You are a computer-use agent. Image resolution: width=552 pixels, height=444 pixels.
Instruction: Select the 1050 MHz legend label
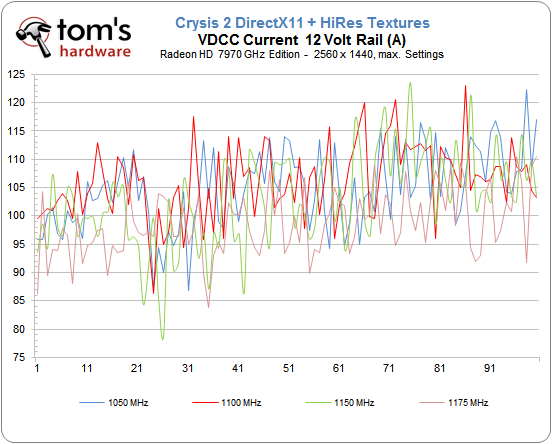(128, 402)
